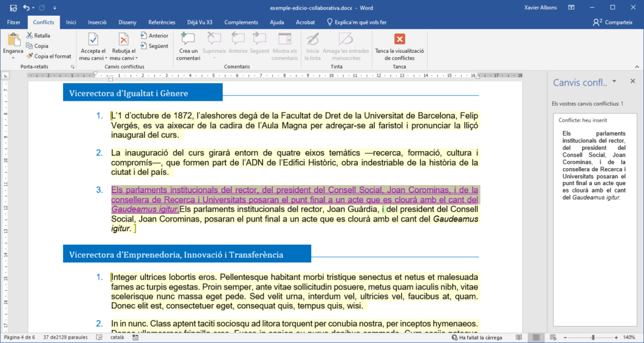
Task: Go to the Anterior conflicting change
Action: (154, 36)
